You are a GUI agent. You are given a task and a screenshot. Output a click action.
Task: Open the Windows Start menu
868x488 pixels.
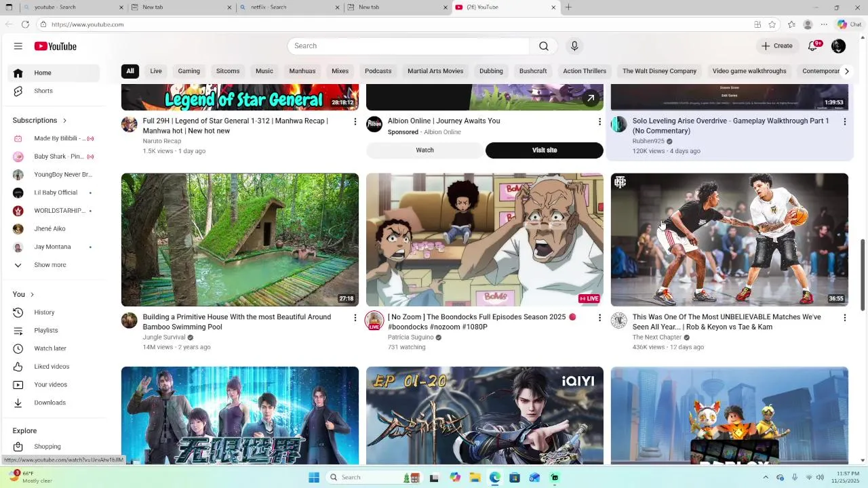314,477
